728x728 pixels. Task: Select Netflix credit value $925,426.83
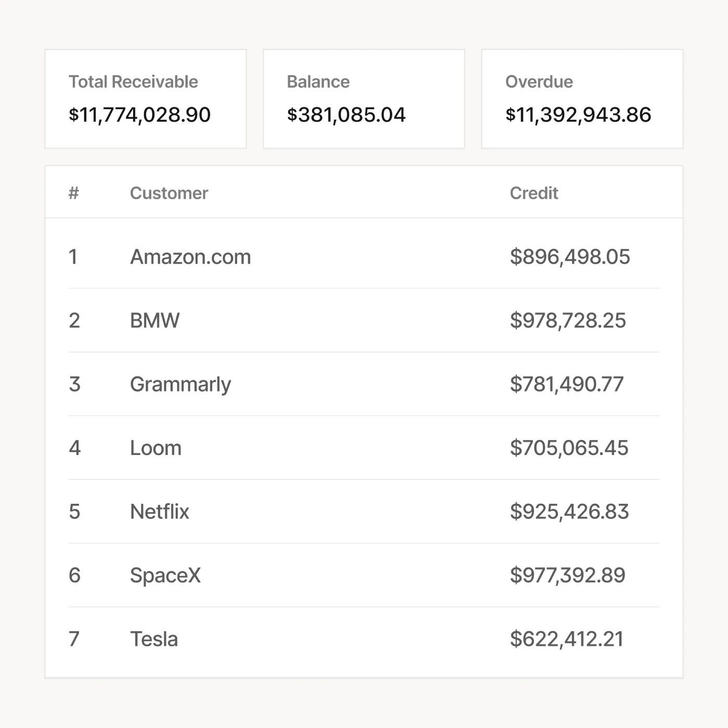pos(569,512)
